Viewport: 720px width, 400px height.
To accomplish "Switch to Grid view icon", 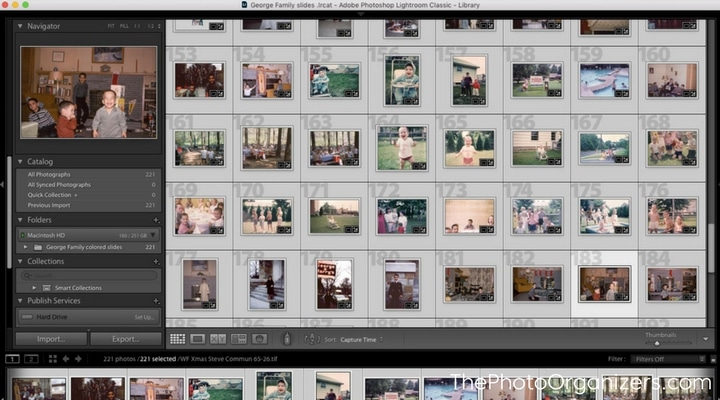I will pos(177,339).
